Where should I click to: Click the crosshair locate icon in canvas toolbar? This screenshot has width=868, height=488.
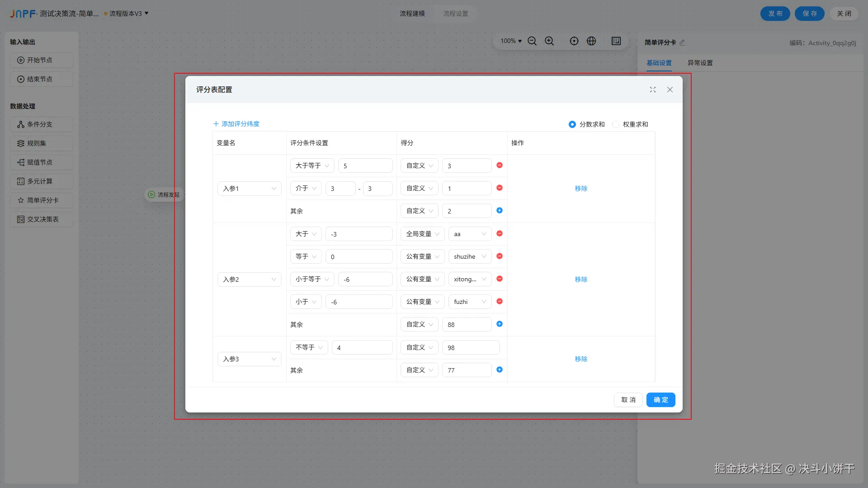tap(574, 41)
